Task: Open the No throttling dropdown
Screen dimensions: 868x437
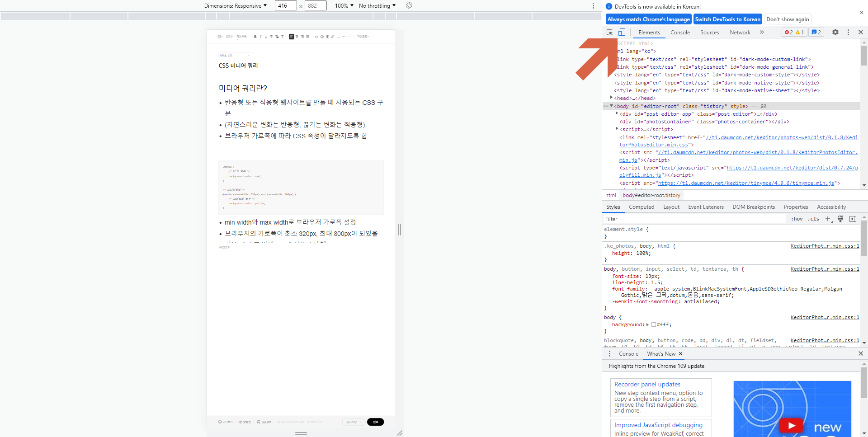Action: [x=377, y=5]
